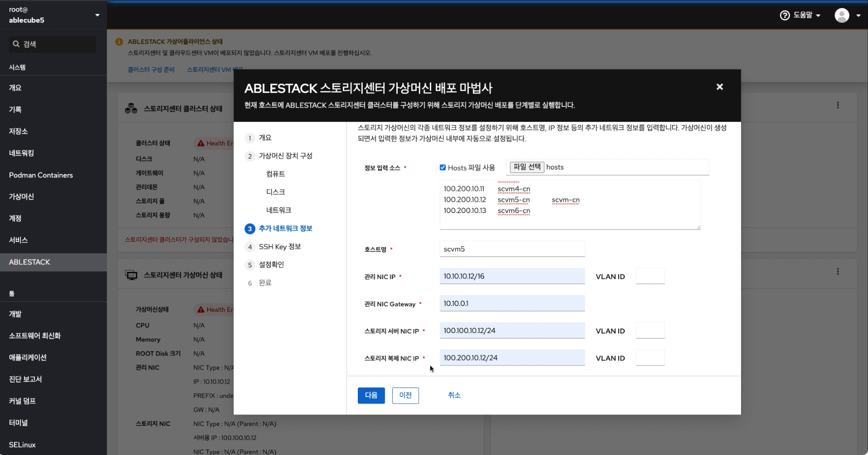Toggle the Hosts 파일 사용 checkbox
This screenshot has width=868, height=455.
point(443,167)
